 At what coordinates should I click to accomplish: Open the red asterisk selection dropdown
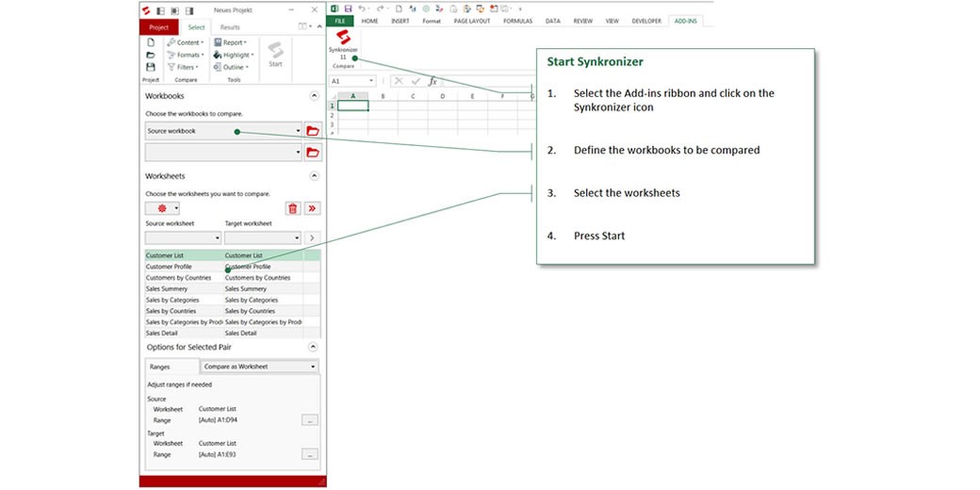(162, 208)
